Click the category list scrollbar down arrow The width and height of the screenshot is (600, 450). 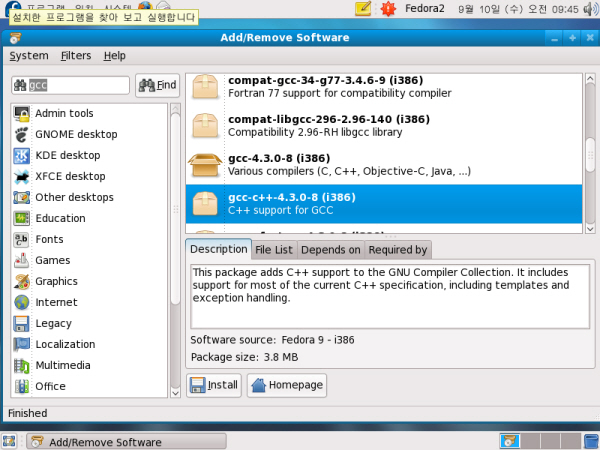(175, 393)
